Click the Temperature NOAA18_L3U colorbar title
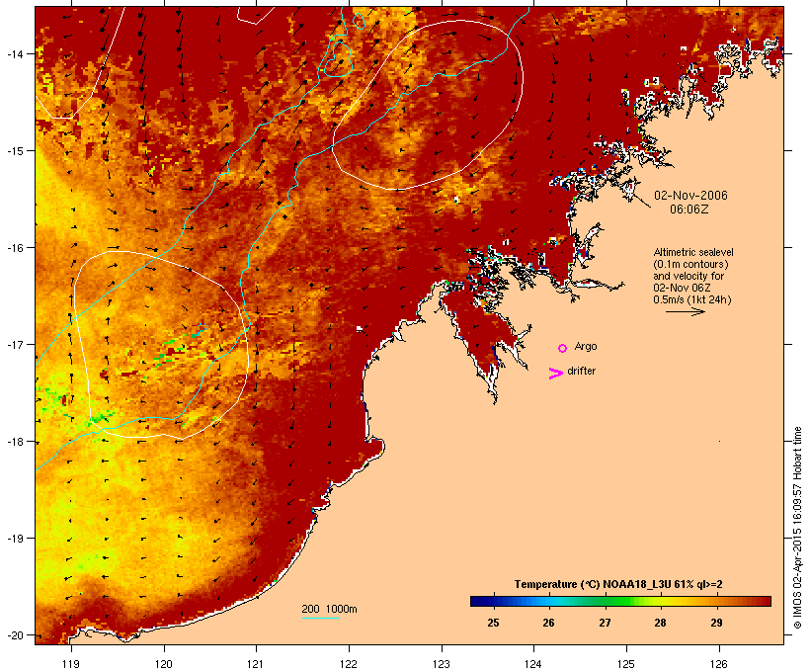This screenshot has width=810, height=672. (618, 584)
